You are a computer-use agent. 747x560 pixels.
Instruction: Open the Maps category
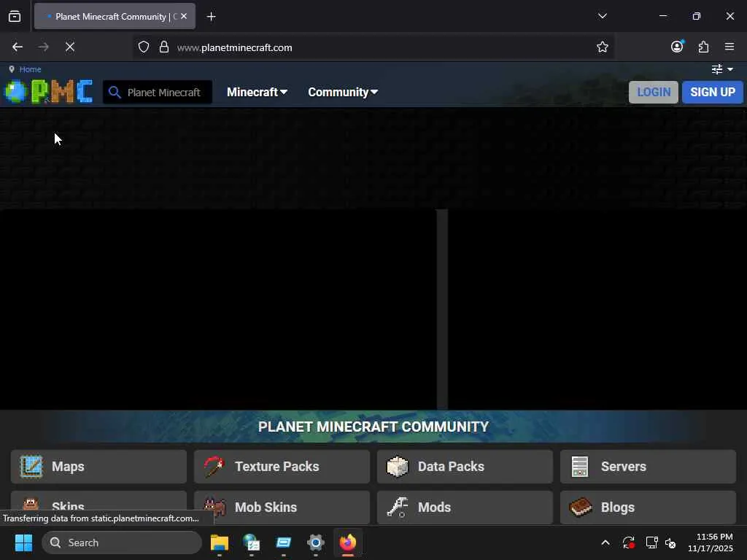98,466
